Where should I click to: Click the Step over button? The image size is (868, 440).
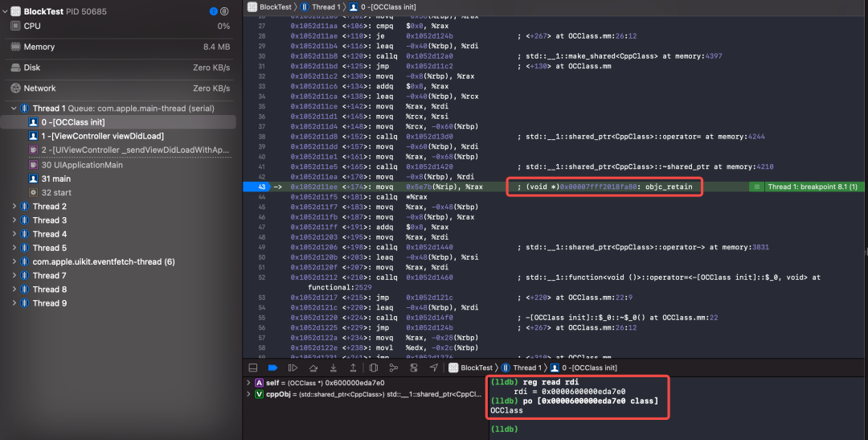point(313,368)
